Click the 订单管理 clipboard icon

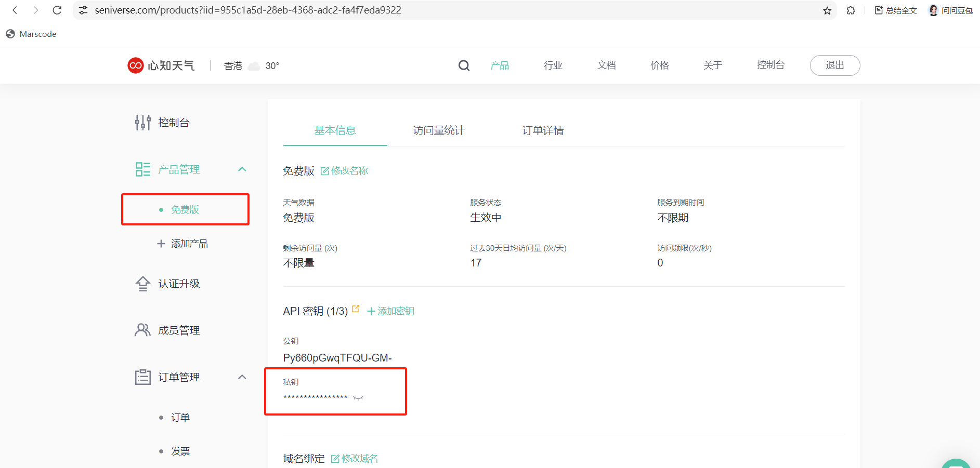tap(142, 377)
